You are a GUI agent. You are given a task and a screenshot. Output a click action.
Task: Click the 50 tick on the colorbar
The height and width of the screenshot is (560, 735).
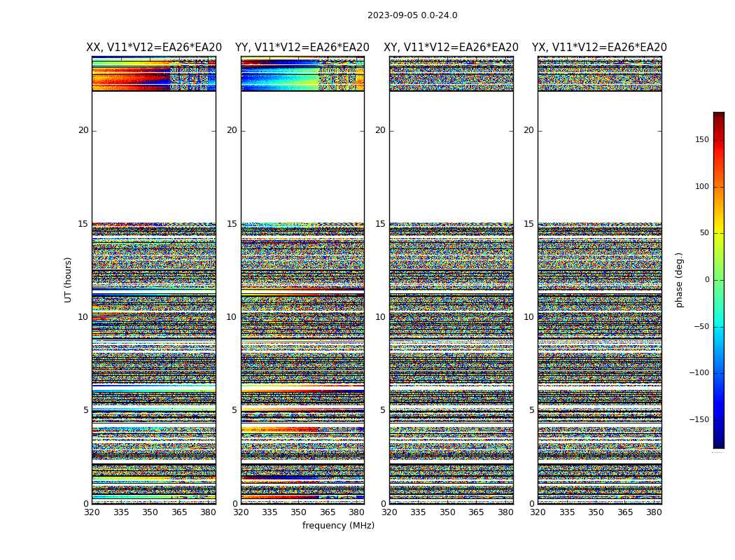pos(704,233)
